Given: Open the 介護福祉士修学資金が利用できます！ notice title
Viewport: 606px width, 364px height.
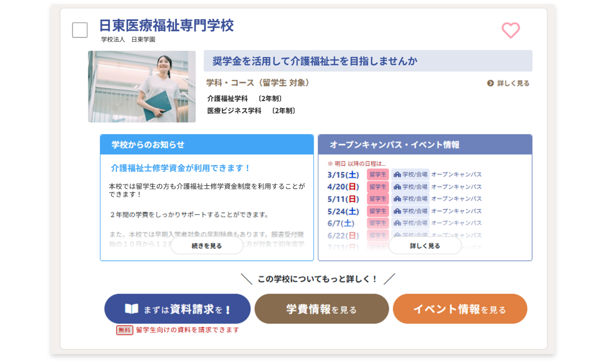Looking at the screenshot, I should (180, 168).
